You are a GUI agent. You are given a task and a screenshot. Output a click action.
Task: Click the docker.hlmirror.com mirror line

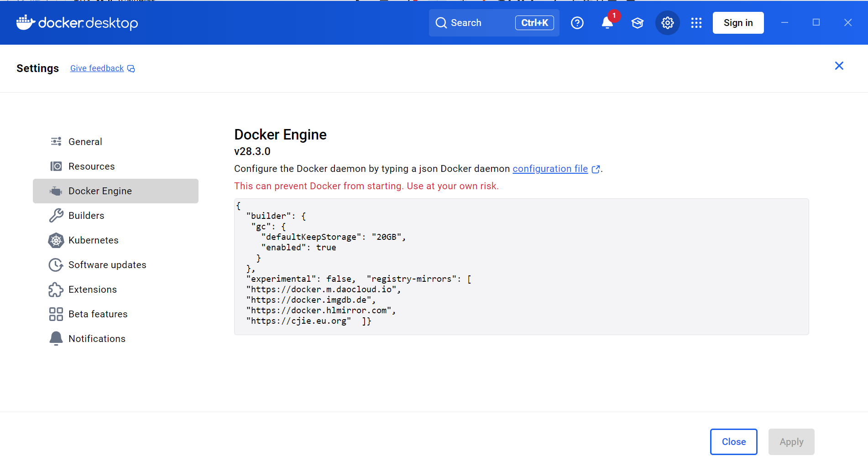pos(321,311)
